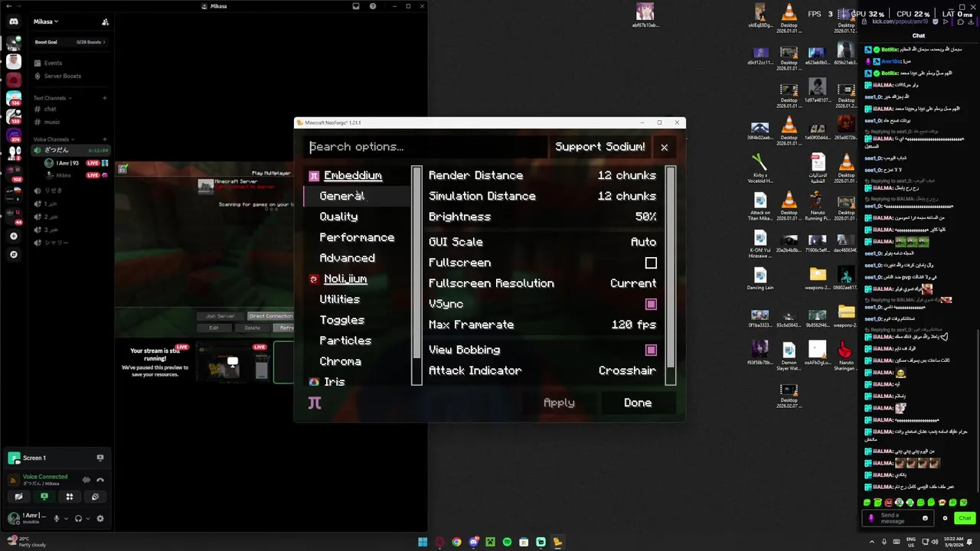The image size is (980, 551).
Task: Change Fullscreen Resolution Current option
Action: [x=542, y=283]
